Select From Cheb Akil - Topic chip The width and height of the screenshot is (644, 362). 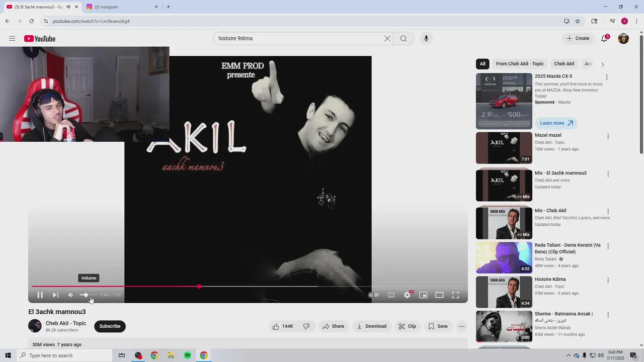pos(520,64)
